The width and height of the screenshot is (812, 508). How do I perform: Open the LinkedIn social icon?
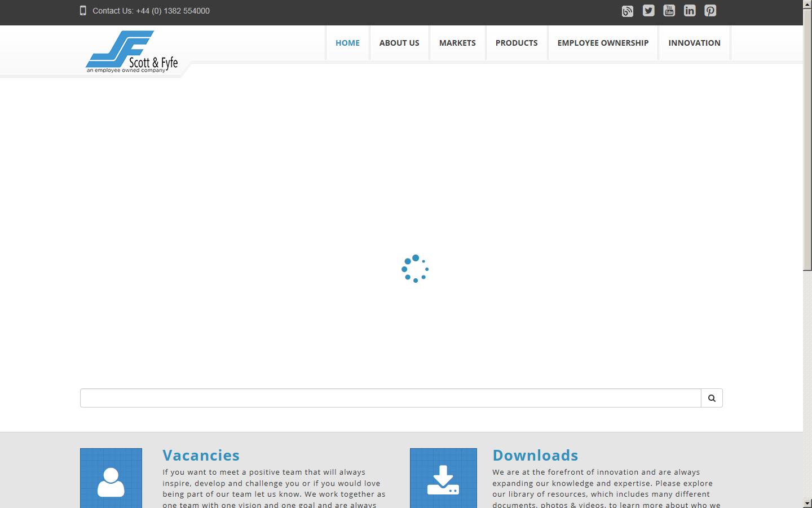pyautogui.click(x=690, y=11)
